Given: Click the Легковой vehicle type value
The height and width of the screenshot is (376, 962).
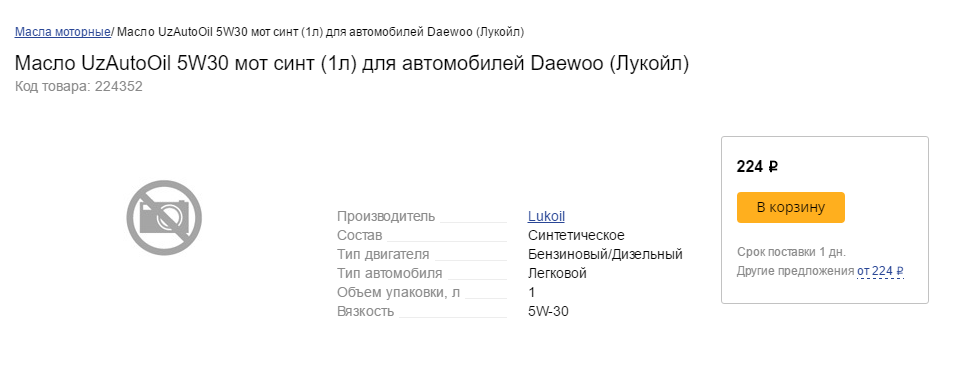Looking at the screenshot, I should click(557, 273).
